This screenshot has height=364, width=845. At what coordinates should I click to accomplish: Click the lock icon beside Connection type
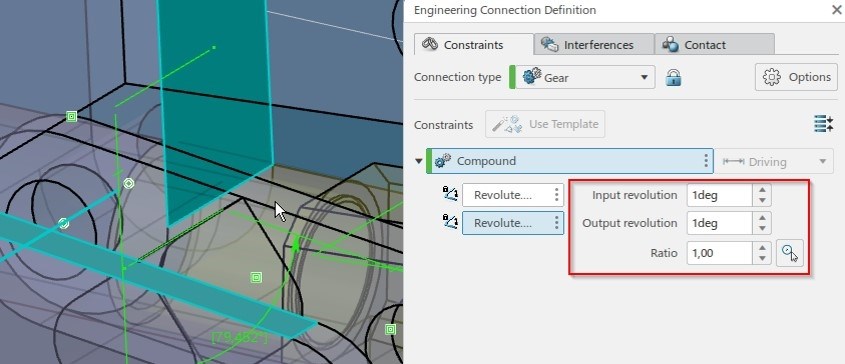(x=673, y=78)
